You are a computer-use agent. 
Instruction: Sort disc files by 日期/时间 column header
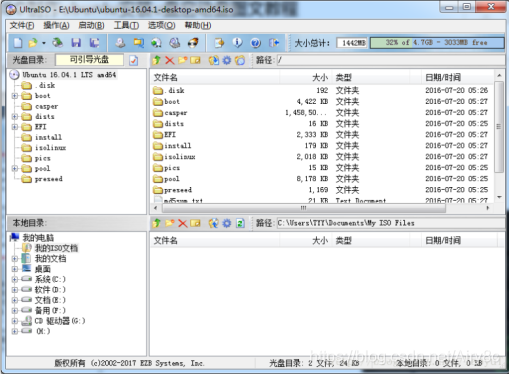click(457, 78)
